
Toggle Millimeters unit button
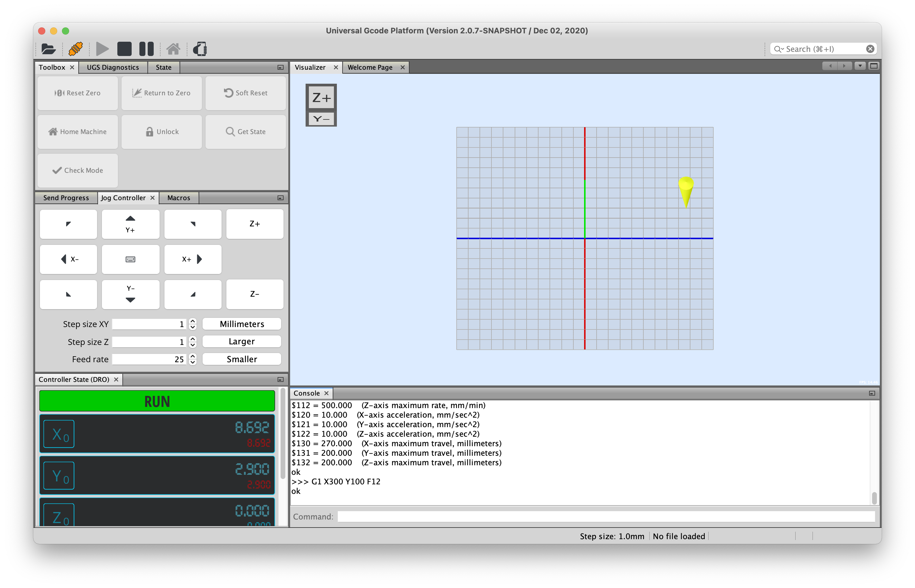click(x=242, y=324)
